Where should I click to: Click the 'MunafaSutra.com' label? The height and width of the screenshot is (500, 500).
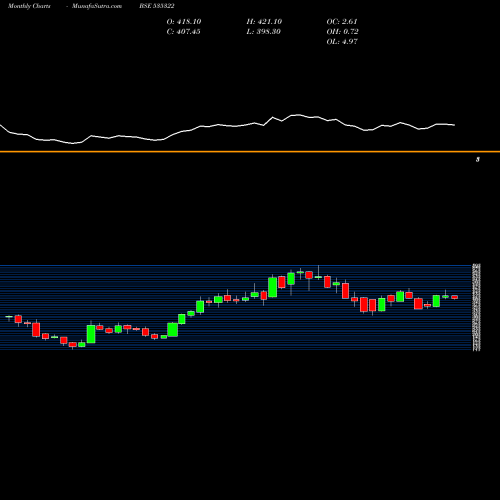(97, 6)
